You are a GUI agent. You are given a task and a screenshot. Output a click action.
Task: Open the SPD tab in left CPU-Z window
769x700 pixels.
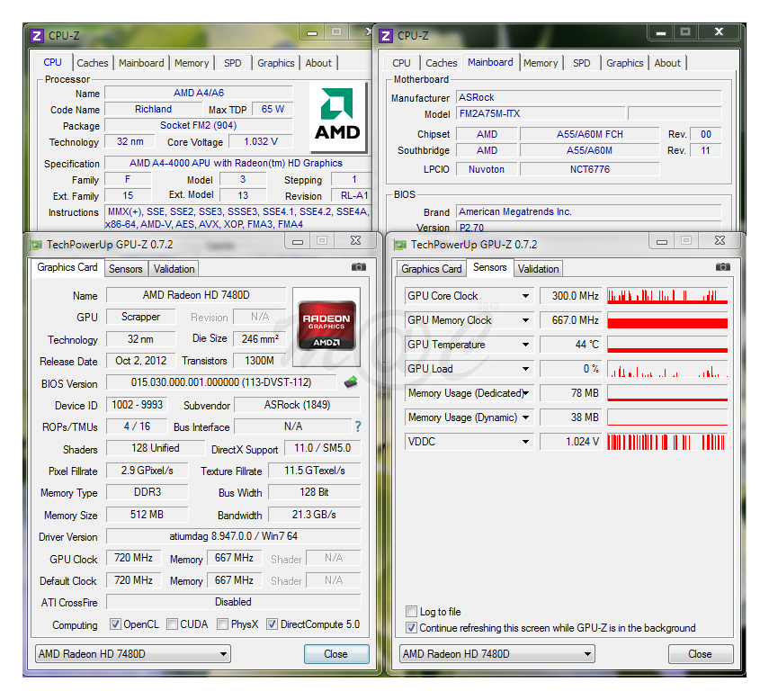[233, 63]
